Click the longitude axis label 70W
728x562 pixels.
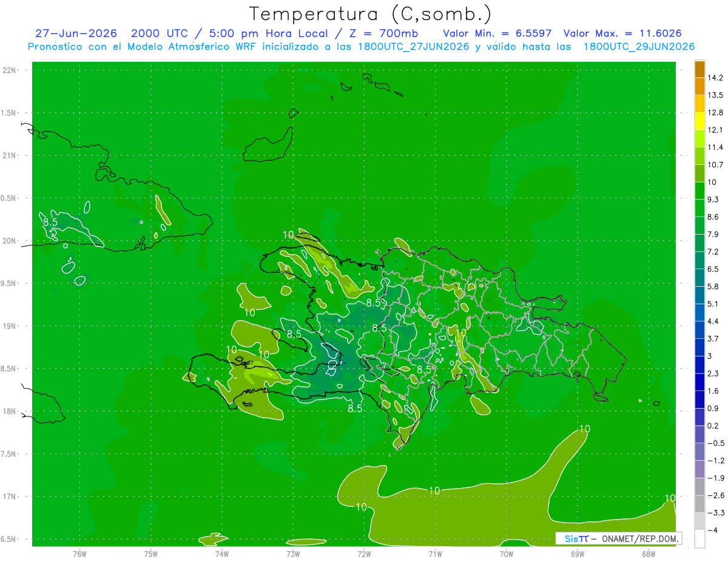[507, 554]
